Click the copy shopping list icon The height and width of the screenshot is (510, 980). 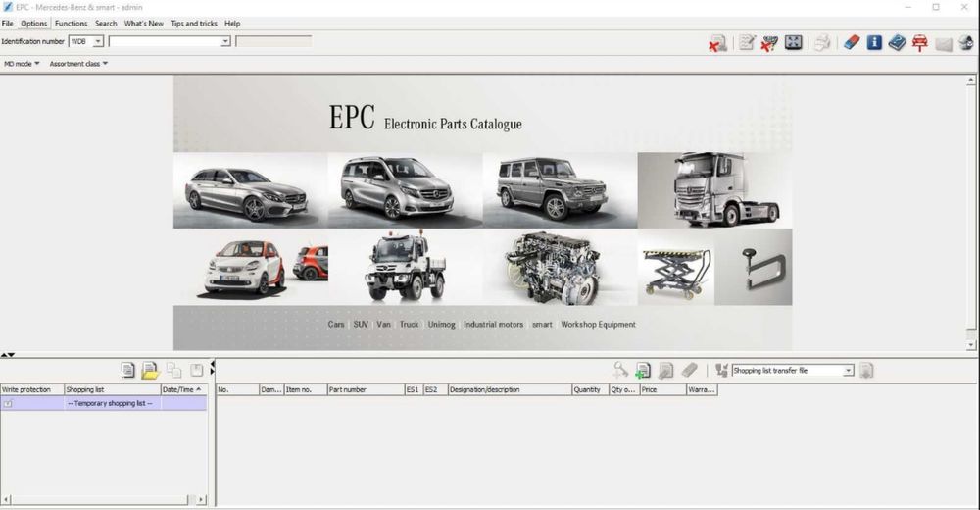pyautogui.click(x=173, y=370)
